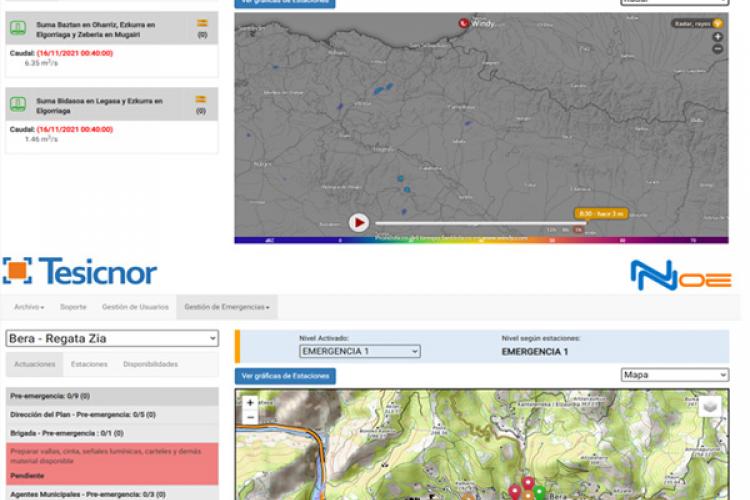The width and height of the screenshot is (750, 500).
Task: Play the radar animation
Action: 359,222
